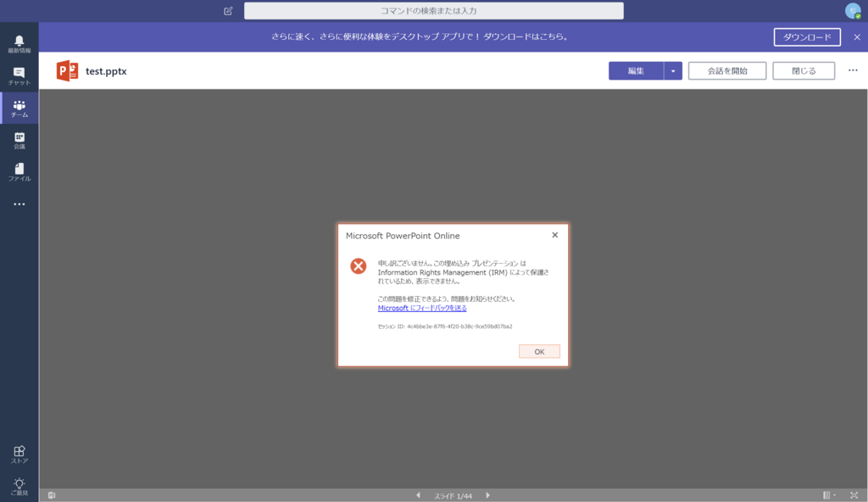Expand the 編集 dropdown arrow
Screen dimensions: 868x502
pyautogui.click(x=672, y=71)
